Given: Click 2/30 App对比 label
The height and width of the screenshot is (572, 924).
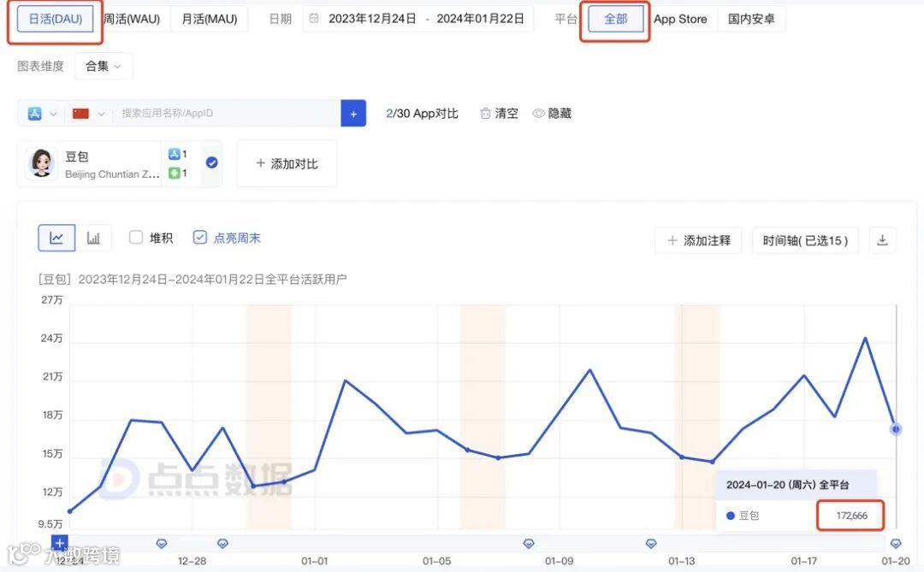Looking at the screenshot, I should point(422,113).
